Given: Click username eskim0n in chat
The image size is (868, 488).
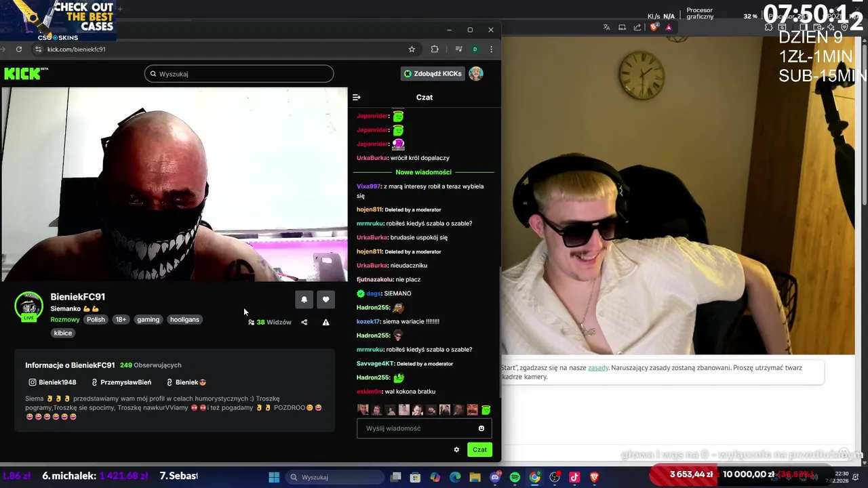Looking at the screenshot, I should pyautogui.click(x=369, y=392).
